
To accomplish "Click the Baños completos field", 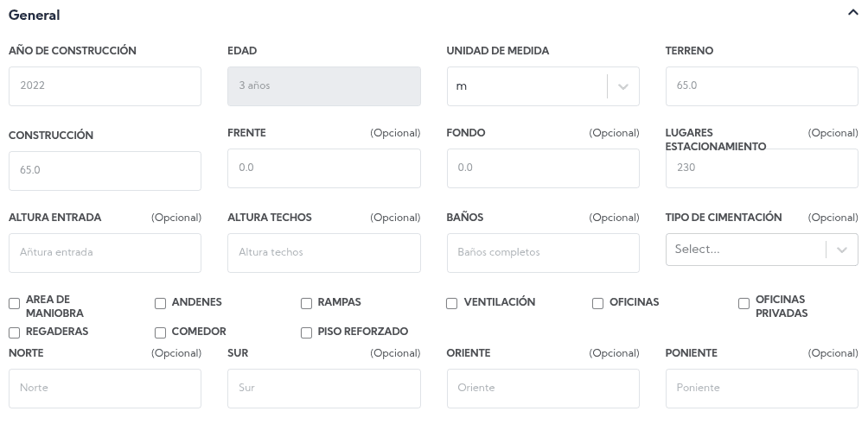I will pyautogui.click(x=542, y=252).
